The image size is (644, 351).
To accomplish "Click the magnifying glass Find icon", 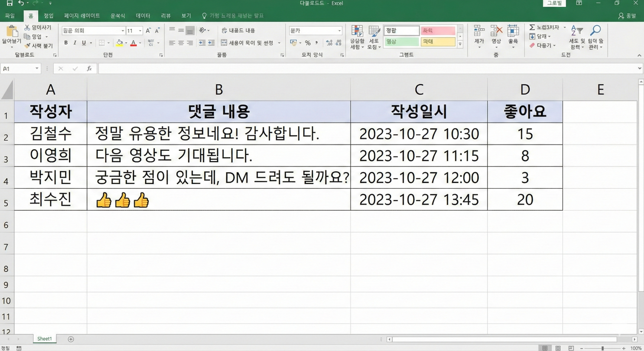I will click(595, 31).
